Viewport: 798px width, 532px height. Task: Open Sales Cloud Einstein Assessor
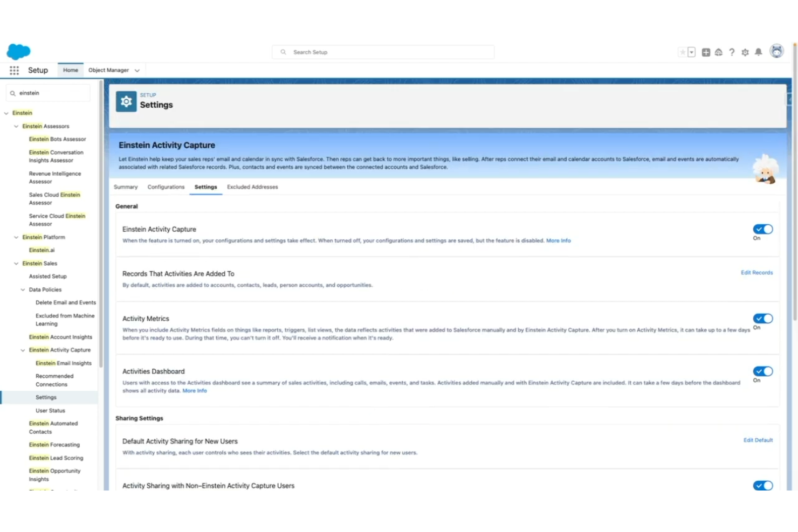tap(54, 199)
